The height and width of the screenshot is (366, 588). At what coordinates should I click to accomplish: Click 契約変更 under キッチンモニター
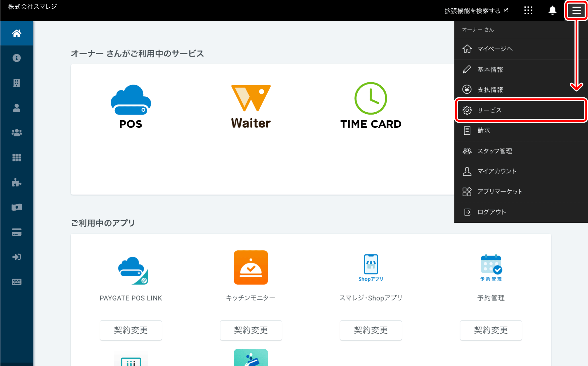[x=251, y=330]
